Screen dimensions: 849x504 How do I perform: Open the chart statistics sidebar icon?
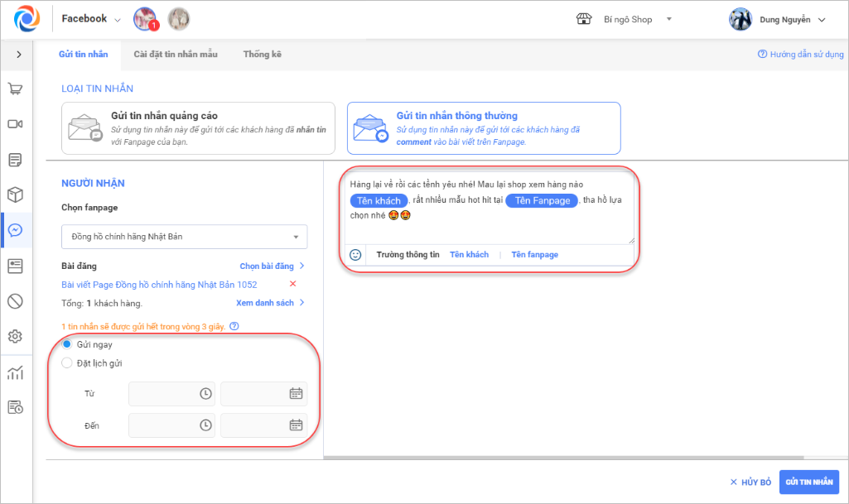tap(15, 372)
